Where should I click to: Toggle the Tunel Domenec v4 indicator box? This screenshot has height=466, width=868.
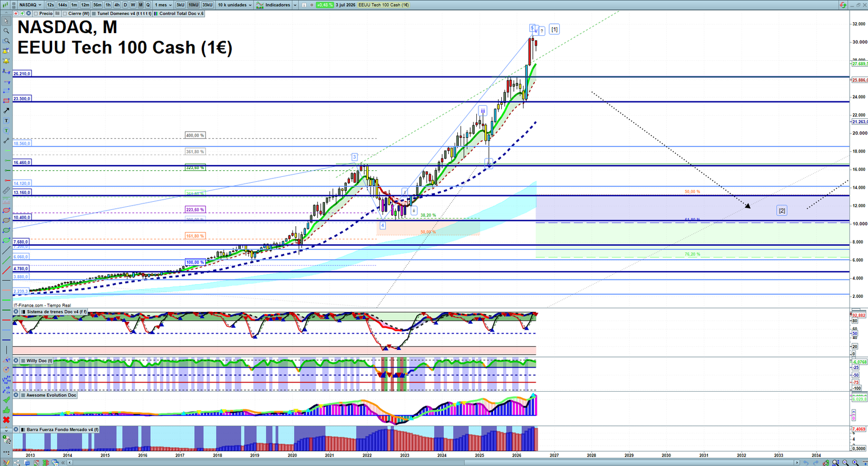click(x=94, y=14)
